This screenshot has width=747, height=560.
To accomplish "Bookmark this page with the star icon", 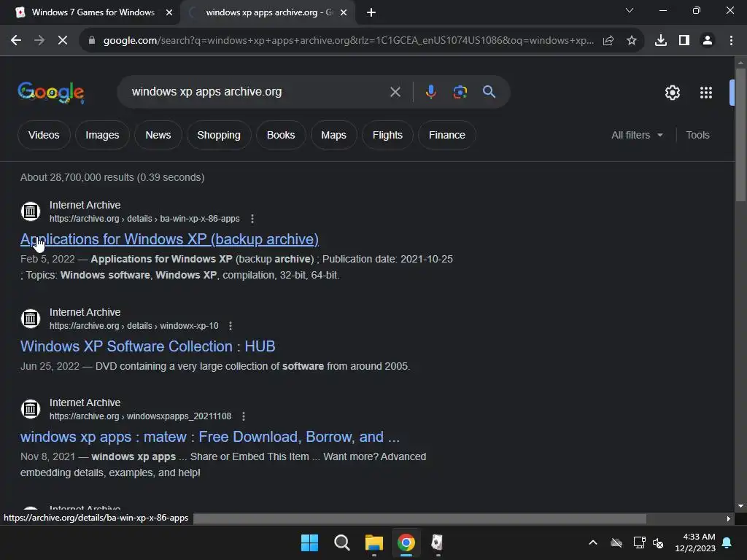I will pyautogui.click(x=632, y=41).
